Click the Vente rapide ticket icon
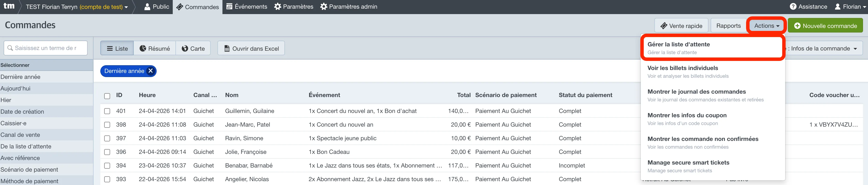Viewport: 868px width, 185px height. (x=664, y=26)
